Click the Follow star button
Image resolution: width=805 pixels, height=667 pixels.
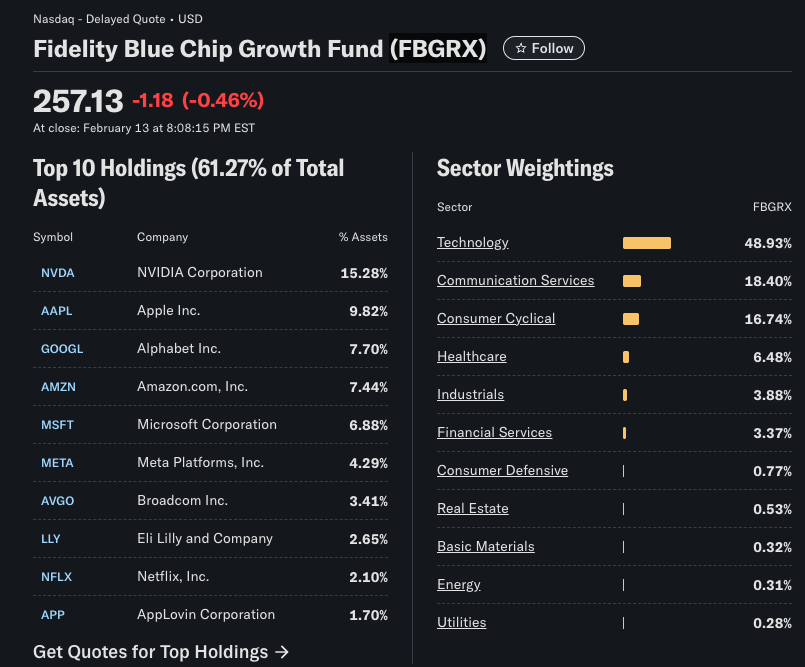(544, 48)
